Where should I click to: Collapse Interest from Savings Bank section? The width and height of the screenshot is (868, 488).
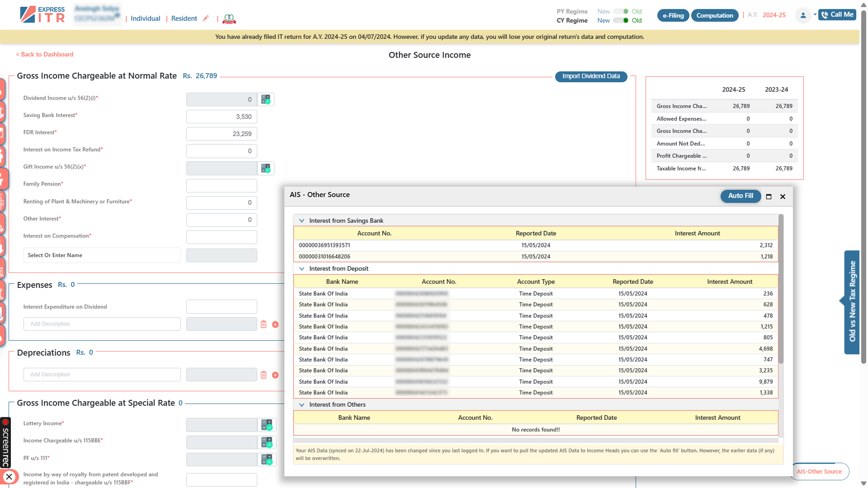(302, 221)
